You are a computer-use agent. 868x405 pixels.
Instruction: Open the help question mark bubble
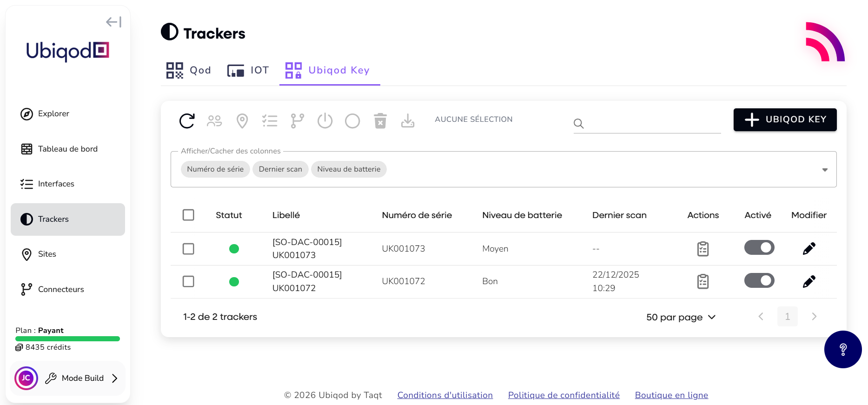(x=842, y=349)
